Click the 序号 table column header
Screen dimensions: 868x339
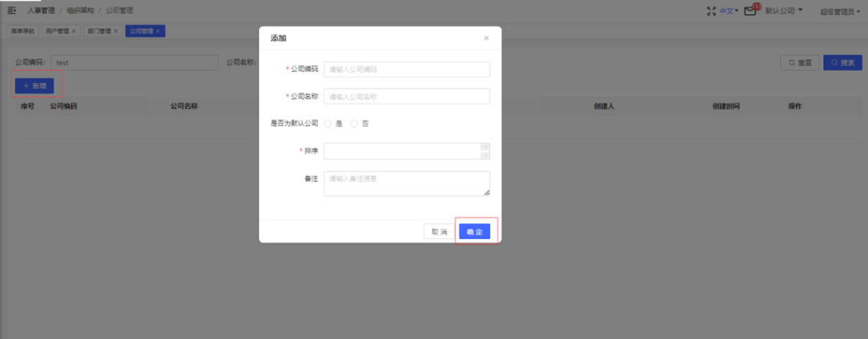coord(27,106)
